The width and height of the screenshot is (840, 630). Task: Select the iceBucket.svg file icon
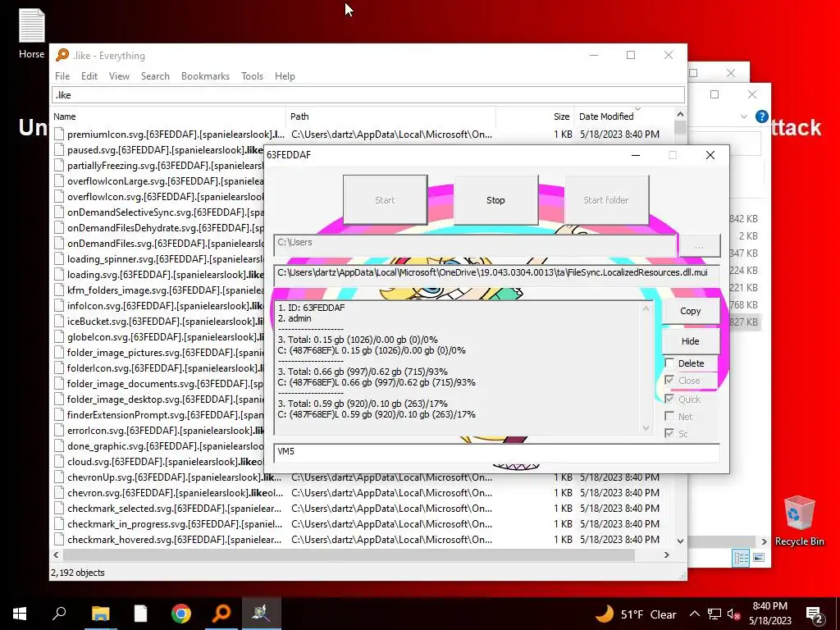[59, 321]
